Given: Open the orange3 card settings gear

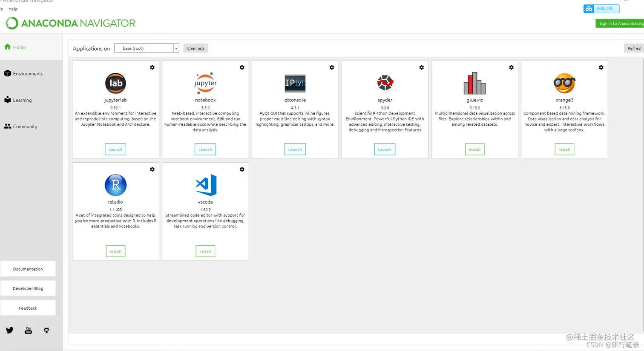Looking at the screenshot, I should pos(601,67).
